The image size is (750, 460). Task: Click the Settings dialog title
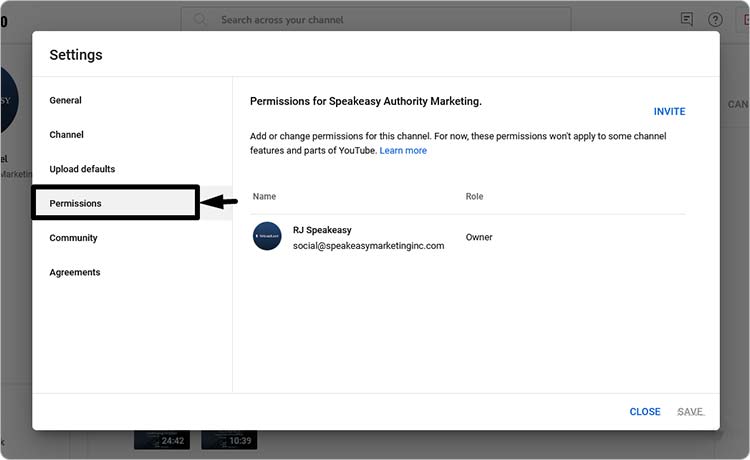coord(76,55)
